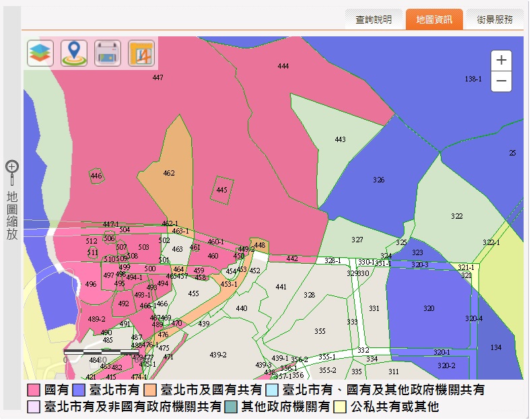Click the magnifier icon above 地圖縮放
This screenshot has width=531, height=420.
[12, 166]
